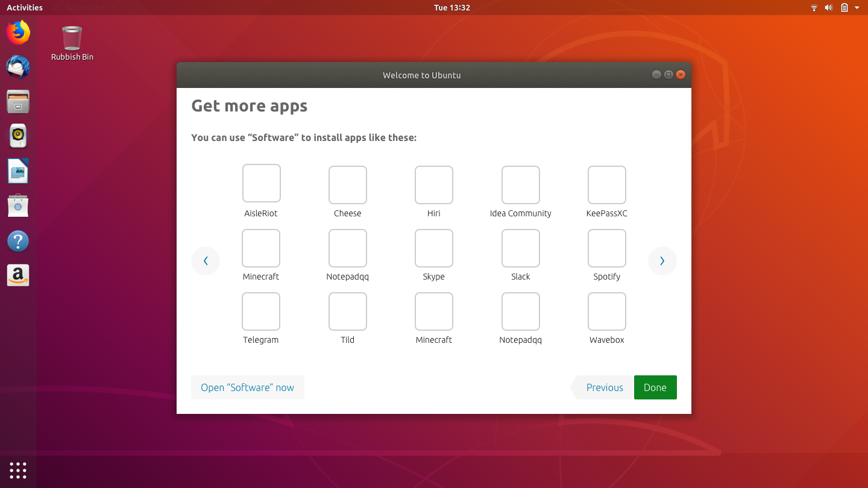
Task: Click Open "Software" now
Action: tap(247, 387)
